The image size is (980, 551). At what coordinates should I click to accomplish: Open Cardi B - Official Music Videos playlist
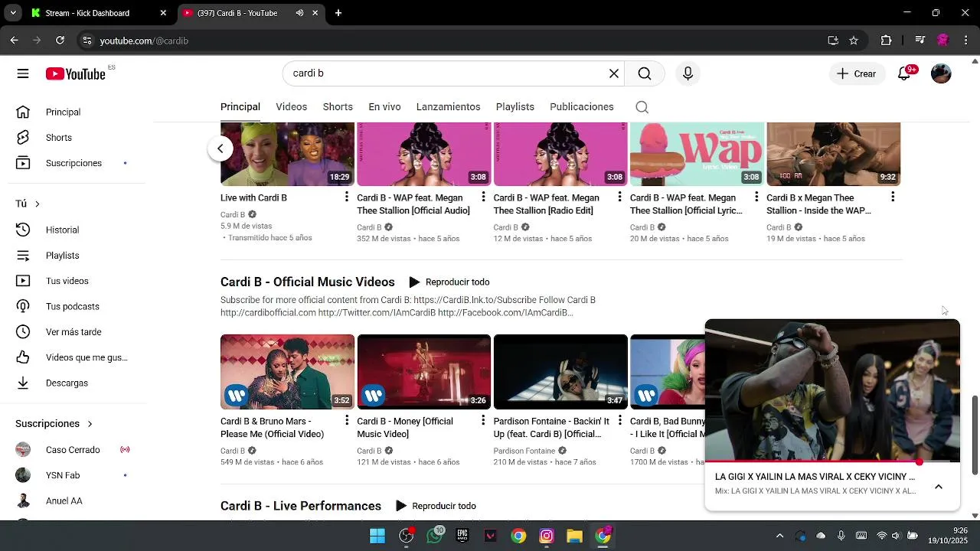(x=308, y=282)
